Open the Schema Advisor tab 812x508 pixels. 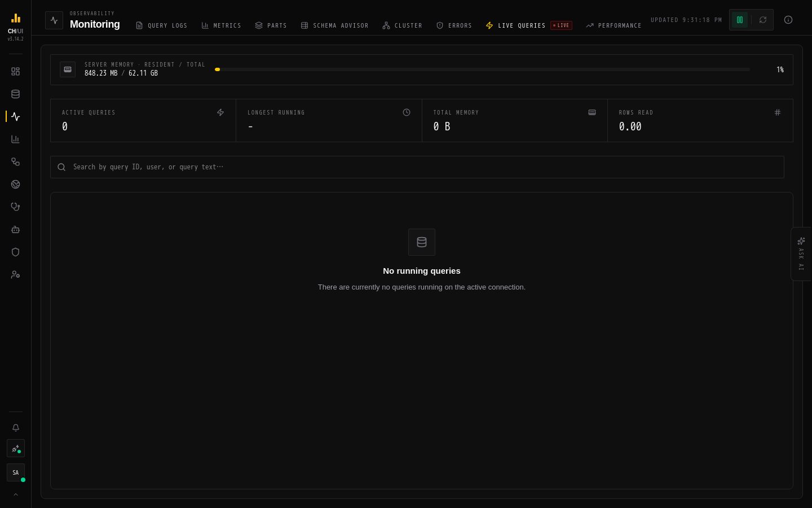(x=334, y=25)
